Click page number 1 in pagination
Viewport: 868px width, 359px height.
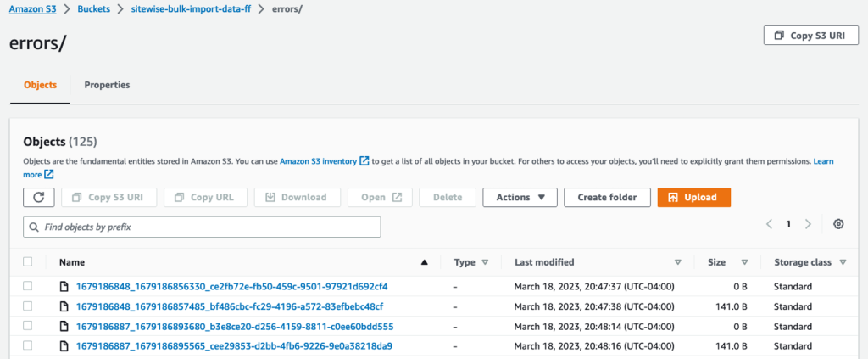(788, 224)
